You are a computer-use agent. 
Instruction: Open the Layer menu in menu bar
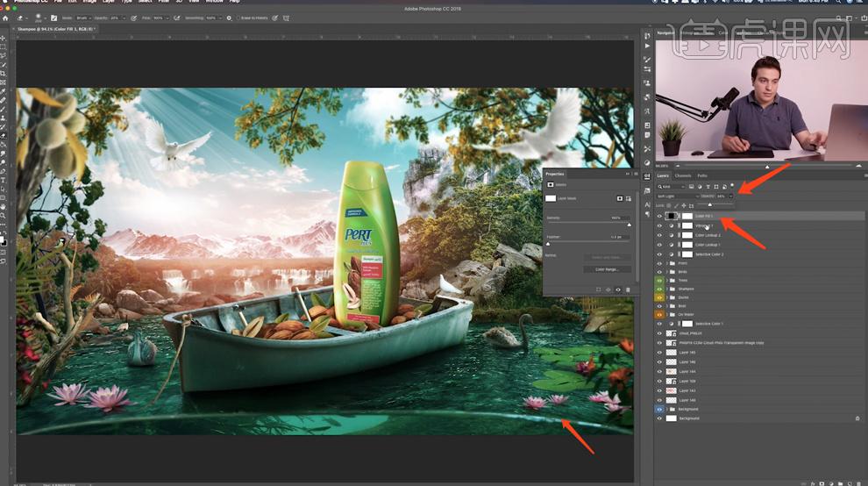point(109,2)
